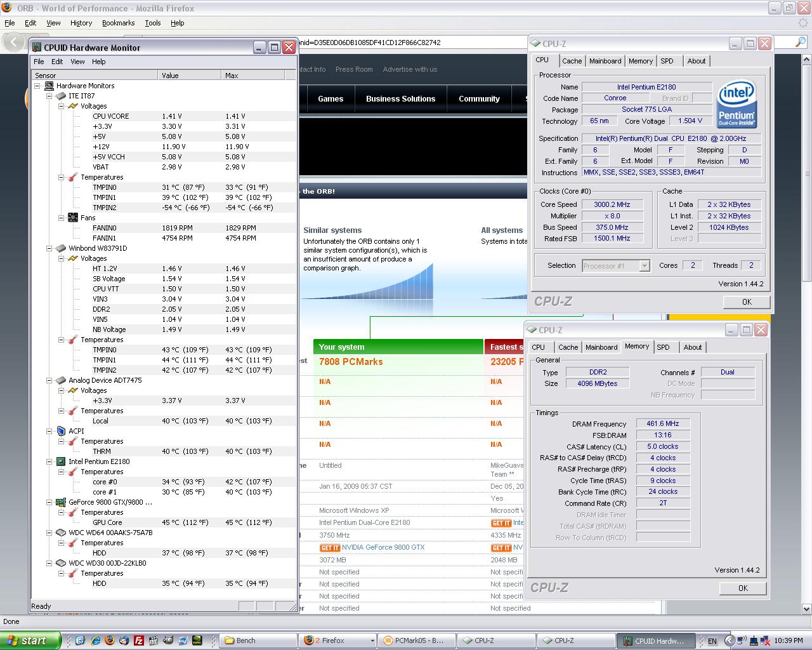Click the 7808 PCMarks score text
Image resolution: width=812 pixels, height=650 pixels.
point(351,362)
